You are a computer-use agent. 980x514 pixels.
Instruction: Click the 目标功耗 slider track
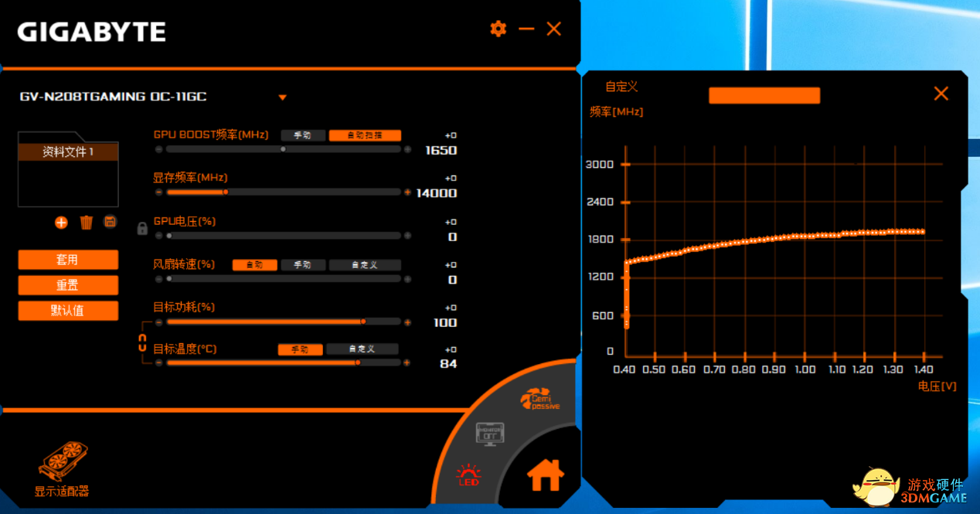[283, 322]
